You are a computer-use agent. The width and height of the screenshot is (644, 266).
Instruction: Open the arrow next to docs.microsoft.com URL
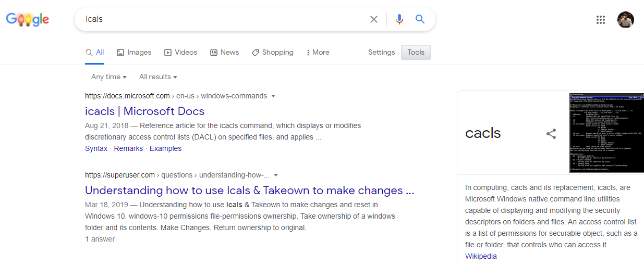pos(273,96)
